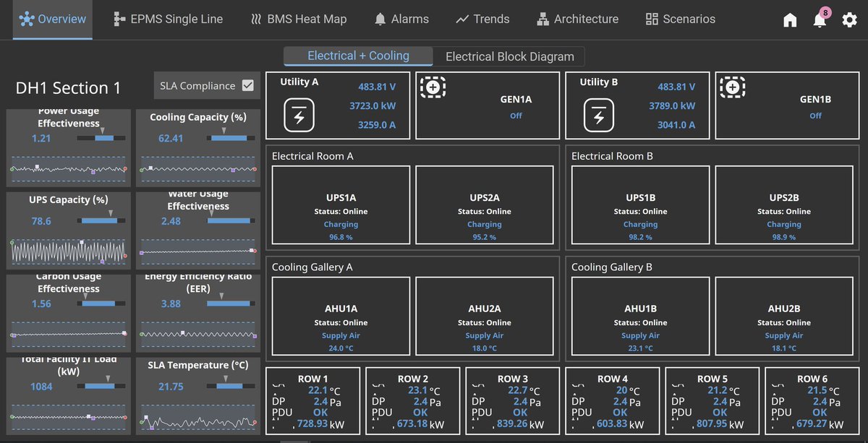Open the AHU1B supply air card

(x=640, y=317)
